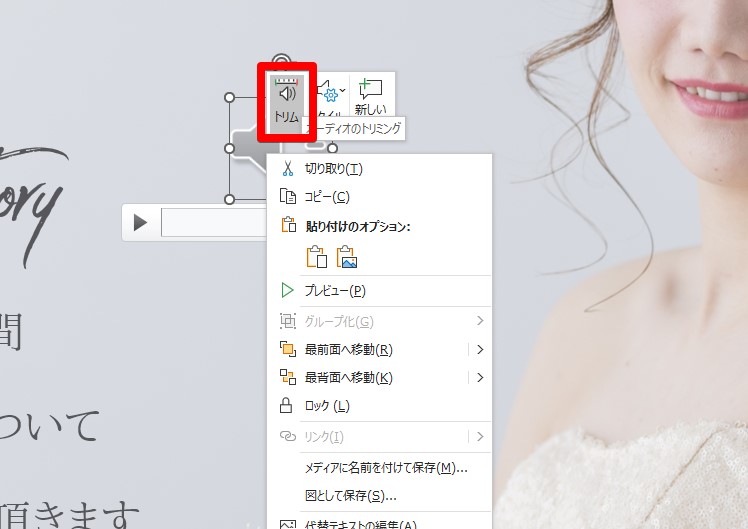Click Save Media As (メディアに名前を付けて保存)
The height and width of the screenshot is (529, 748).
(386, 468)
